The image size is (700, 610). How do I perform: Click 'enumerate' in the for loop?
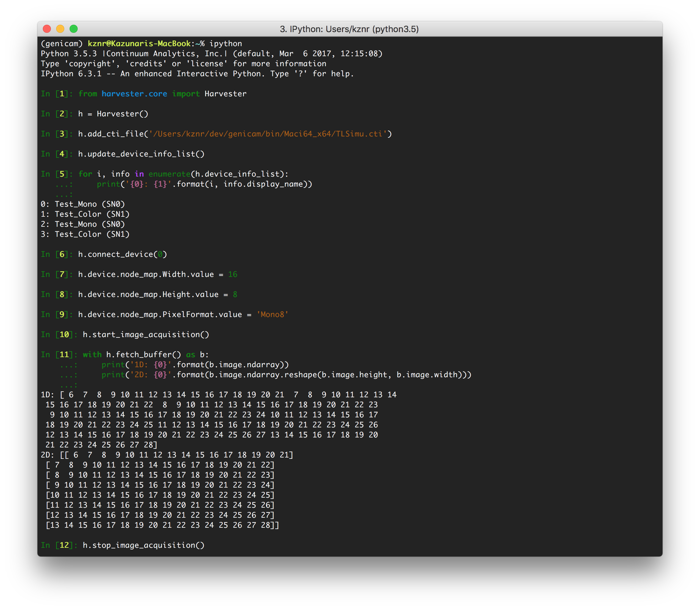coord(169,174)
